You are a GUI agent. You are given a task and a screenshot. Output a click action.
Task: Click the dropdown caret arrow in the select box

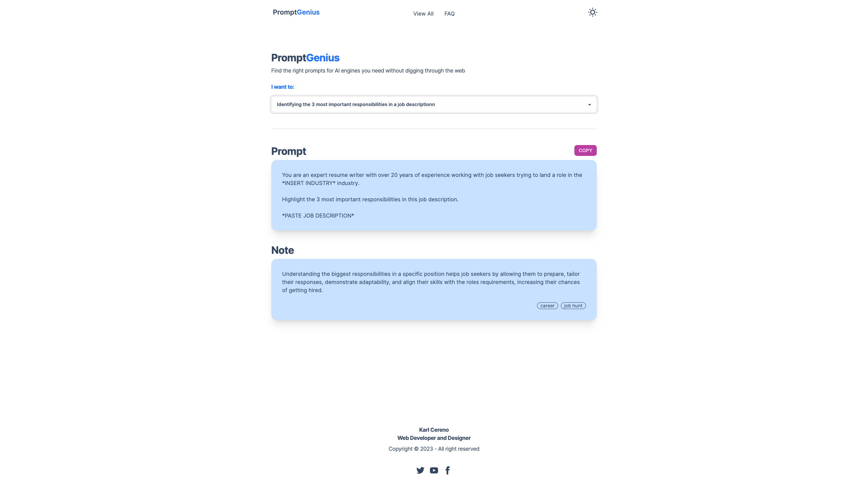pyautogui.click(x=590, y=105)
